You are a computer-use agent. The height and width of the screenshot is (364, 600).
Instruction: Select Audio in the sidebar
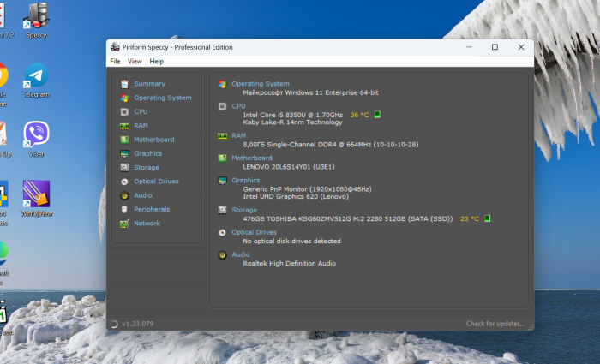(143, 195)
